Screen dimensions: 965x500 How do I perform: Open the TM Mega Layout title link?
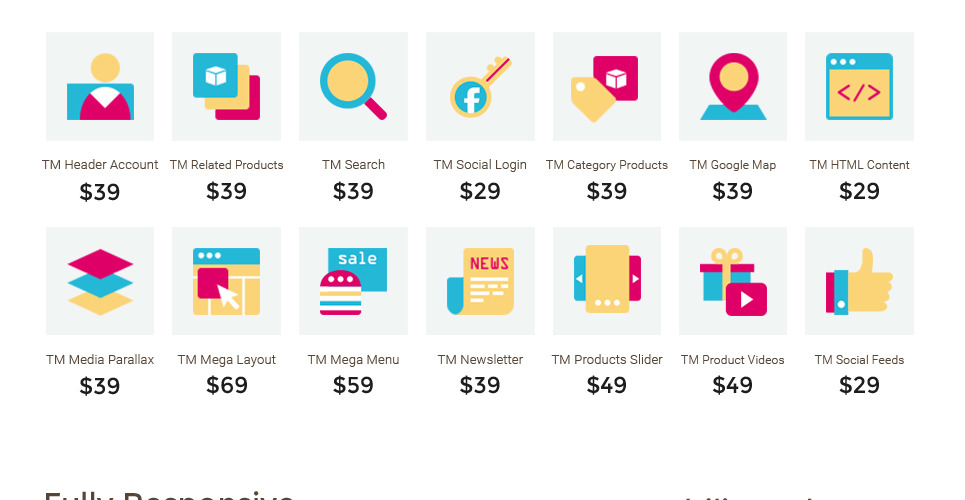click(x=226, y=360)
